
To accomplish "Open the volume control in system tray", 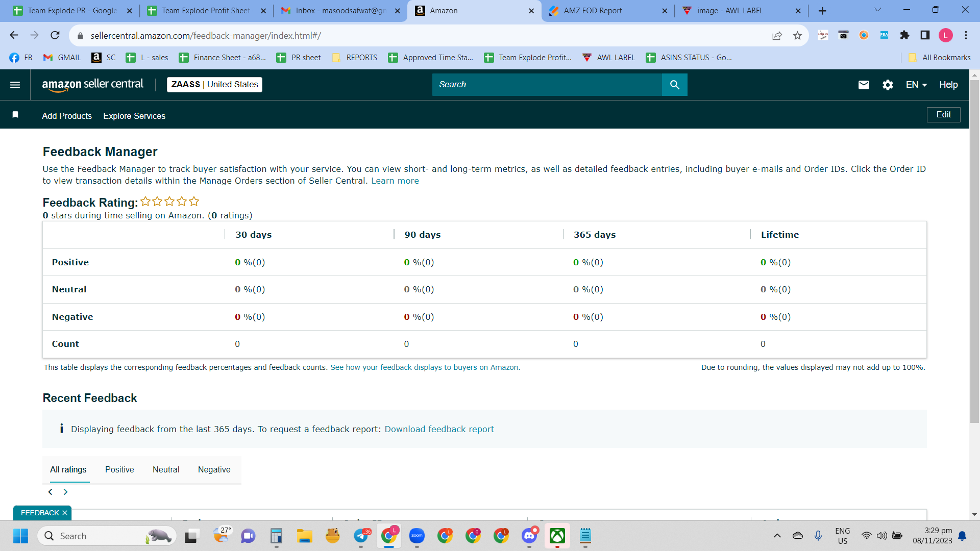I will [881, 536].
